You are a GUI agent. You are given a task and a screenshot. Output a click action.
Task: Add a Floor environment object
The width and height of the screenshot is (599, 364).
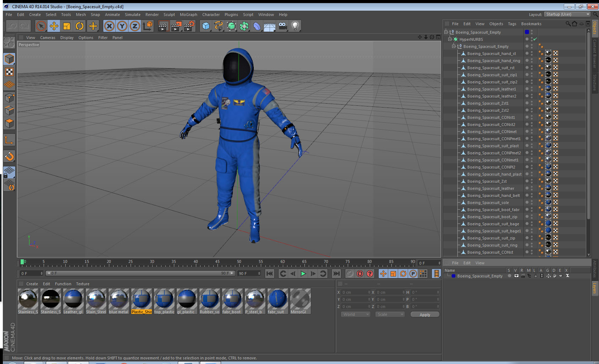270,26
